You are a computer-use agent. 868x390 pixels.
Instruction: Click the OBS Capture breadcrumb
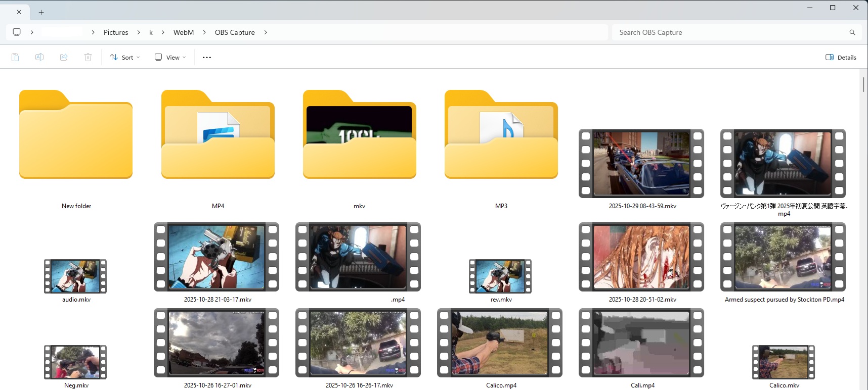click(x=235, y=32)
